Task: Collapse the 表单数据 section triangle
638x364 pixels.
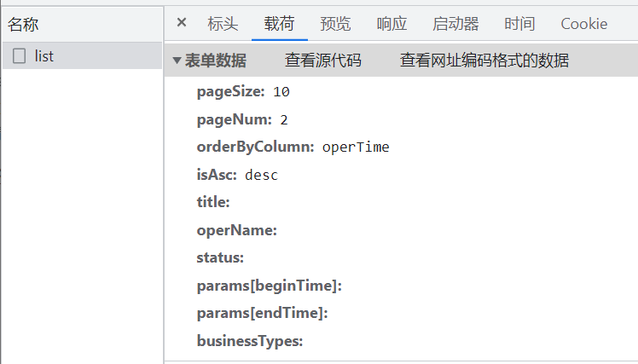Action: [177, 61]
